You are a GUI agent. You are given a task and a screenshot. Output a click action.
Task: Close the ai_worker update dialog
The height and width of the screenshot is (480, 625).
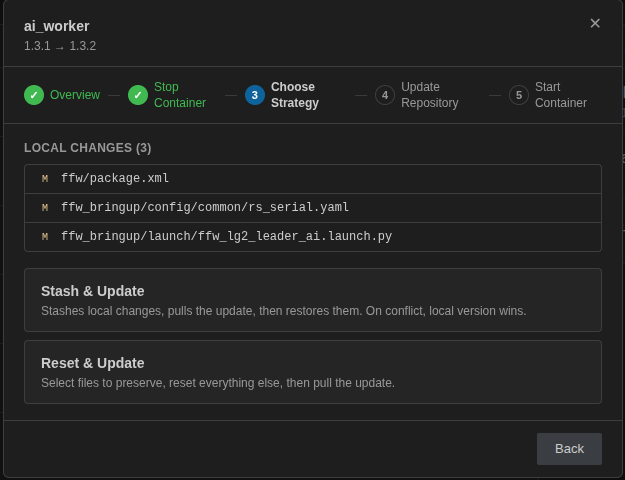595,24
